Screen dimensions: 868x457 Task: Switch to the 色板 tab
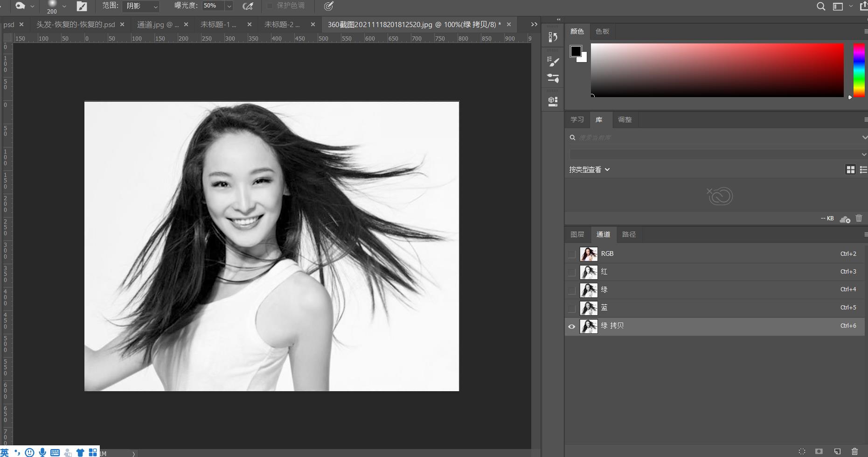[x=602, y=31]
